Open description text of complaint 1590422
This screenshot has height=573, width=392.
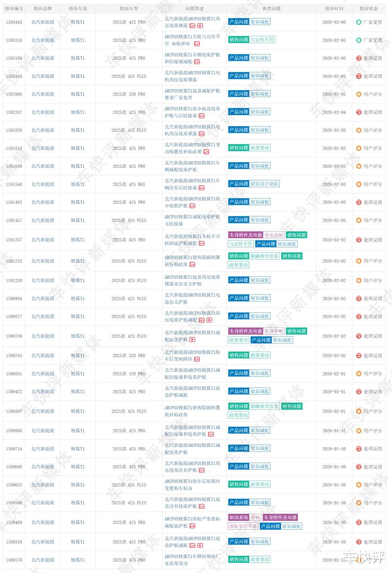coord(192,392)
